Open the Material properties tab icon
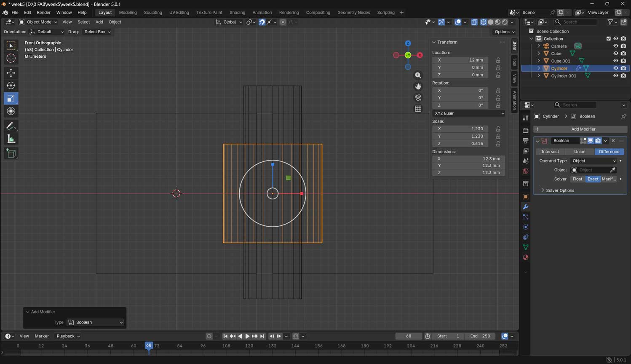The width and height of the screenshot is (631, 364). pyautogui.click(x=525, y=257)
